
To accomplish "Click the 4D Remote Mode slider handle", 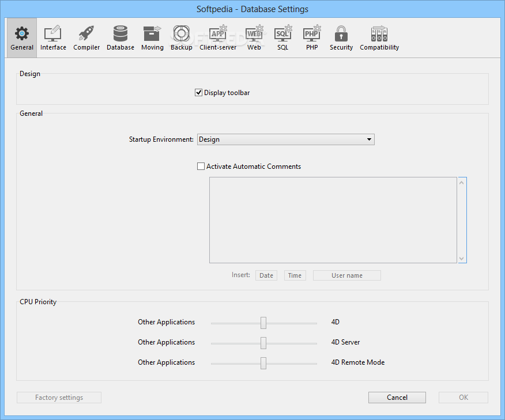I will click(263, 363).
